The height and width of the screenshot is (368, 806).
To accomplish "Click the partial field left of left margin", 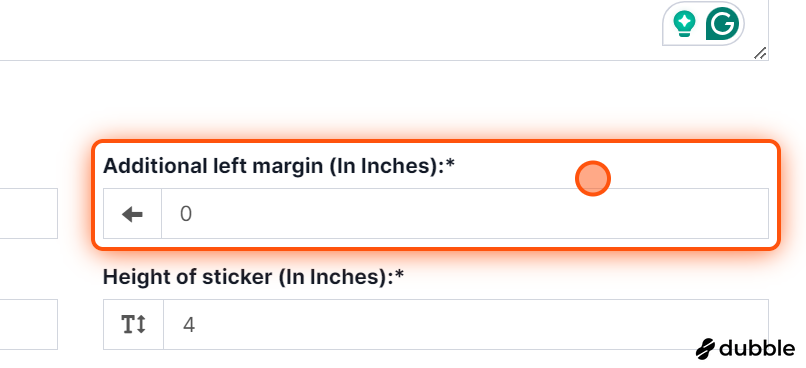I will click(29, 213).
